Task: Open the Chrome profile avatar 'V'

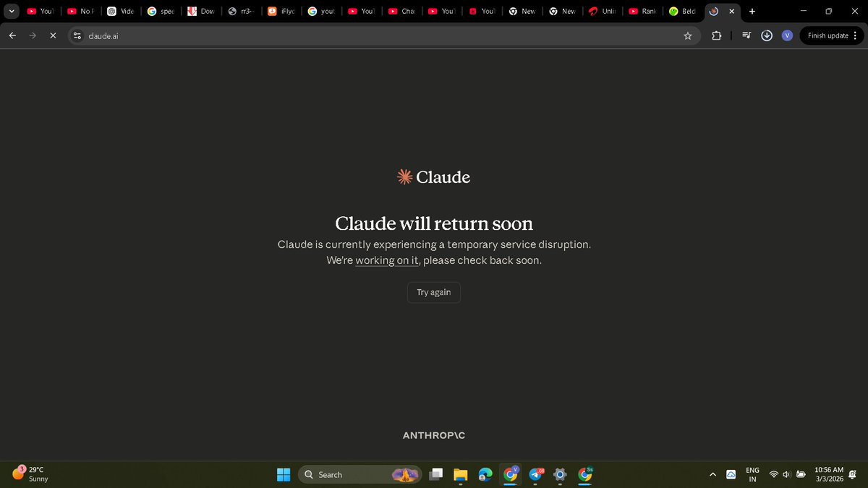Action: [x=787, y=35]
